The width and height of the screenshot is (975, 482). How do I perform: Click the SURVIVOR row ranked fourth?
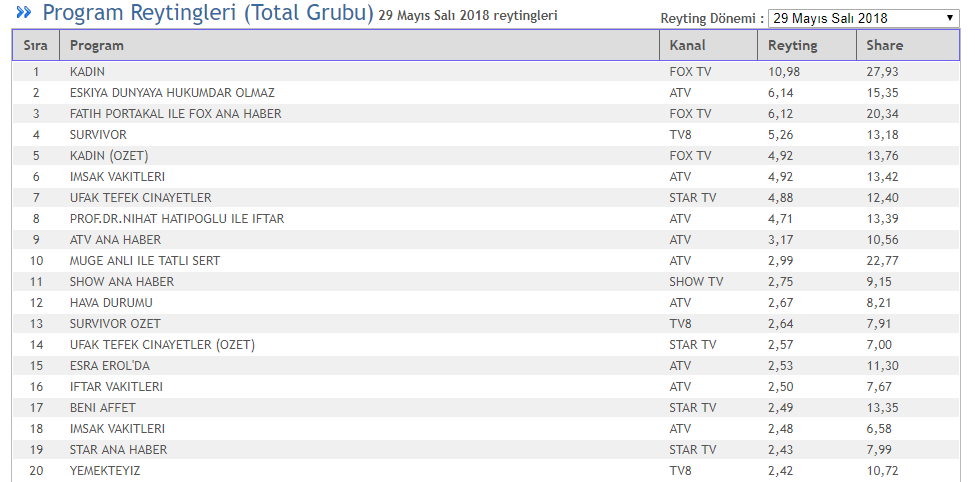(98, 135)
